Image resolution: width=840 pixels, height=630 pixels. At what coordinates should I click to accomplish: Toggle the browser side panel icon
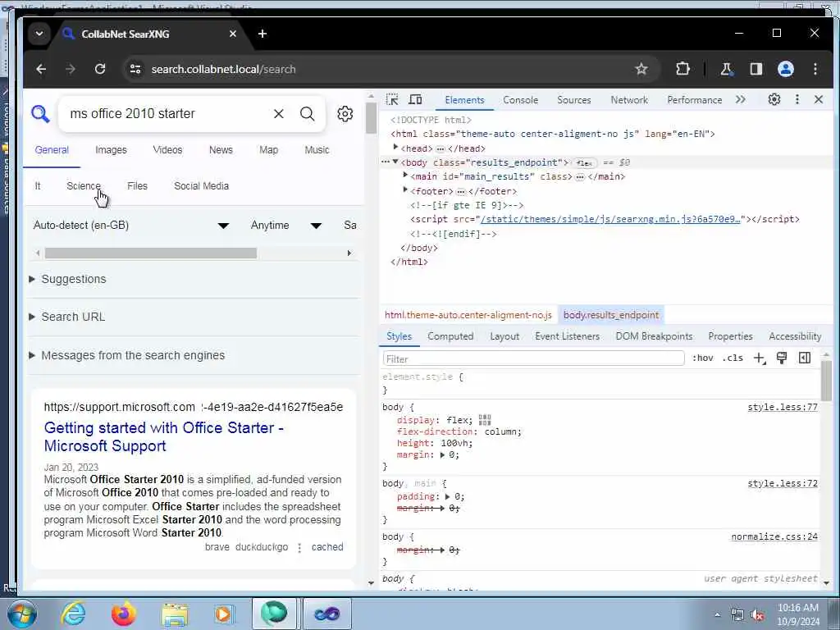coord(756,69)
